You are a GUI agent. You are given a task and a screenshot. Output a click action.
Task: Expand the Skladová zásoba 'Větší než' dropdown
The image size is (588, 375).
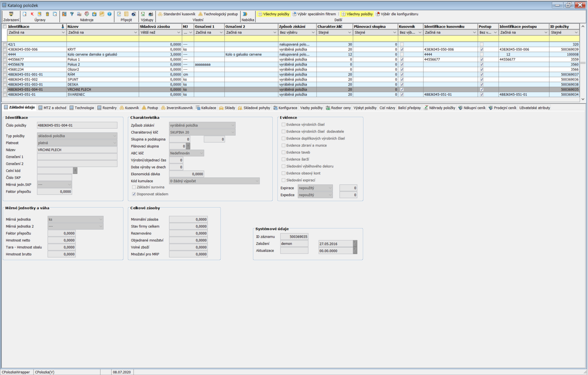coord(178,33)
